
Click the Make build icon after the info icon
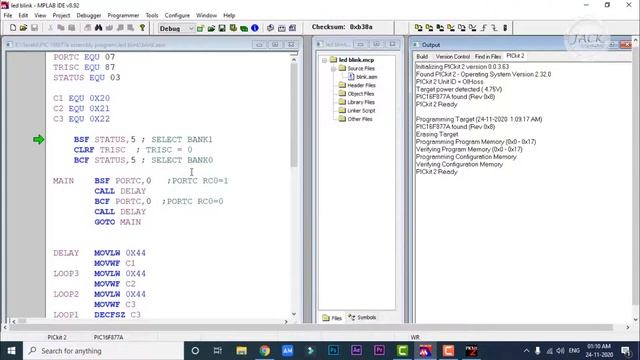pos(270,28)
